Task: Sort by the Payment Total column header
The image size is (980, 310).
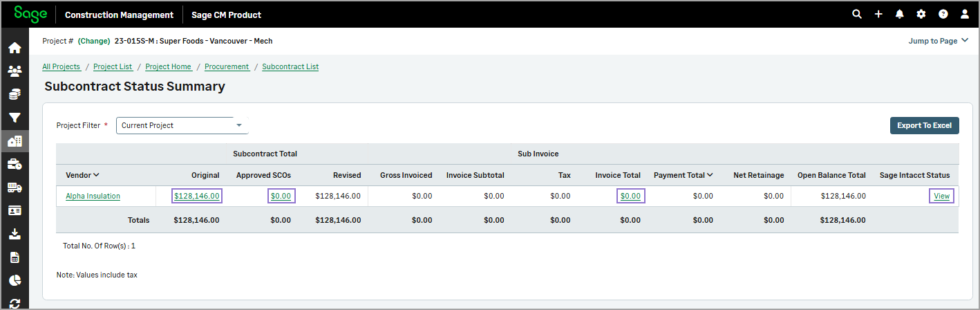Action: coord(684,175)
